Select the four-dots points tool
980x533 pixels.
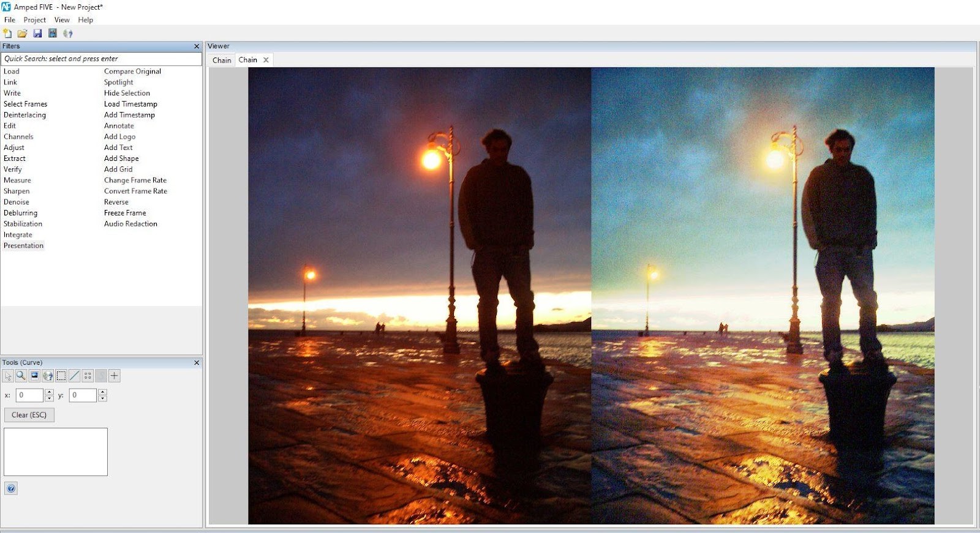[x=88, y=376]
